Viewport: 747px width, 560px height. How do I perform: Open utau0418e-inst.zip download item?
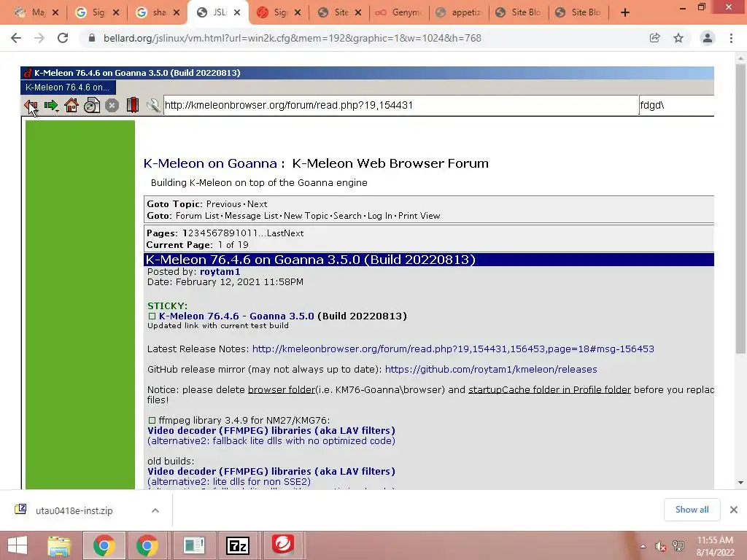point(74,510)
